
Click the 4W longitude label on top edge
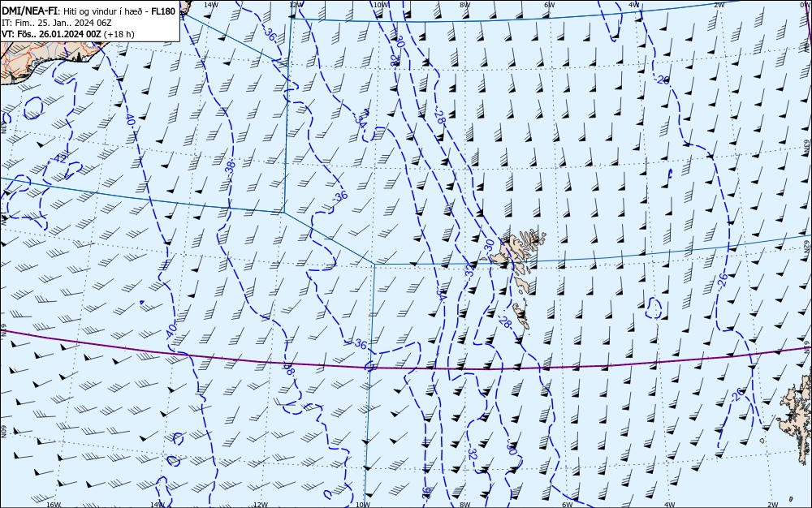pyautogui.click(x=634, y=5)
